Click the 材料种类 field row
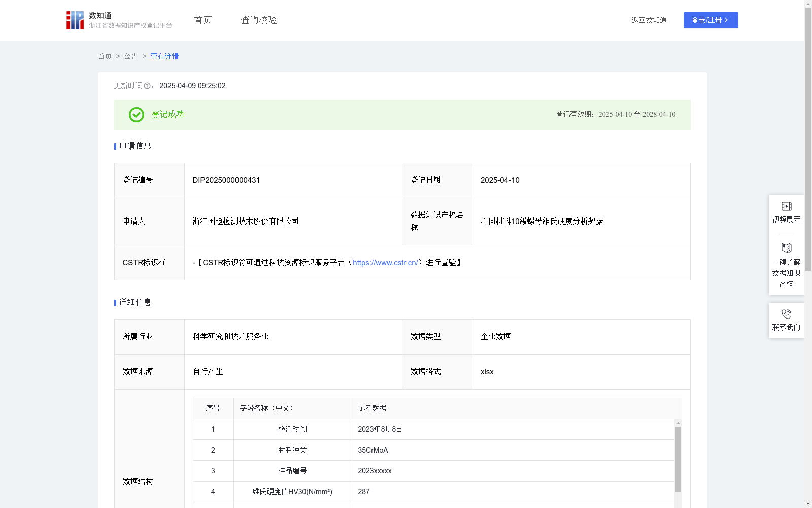Screen dimensions: 812x508 [x=434, y=450]
